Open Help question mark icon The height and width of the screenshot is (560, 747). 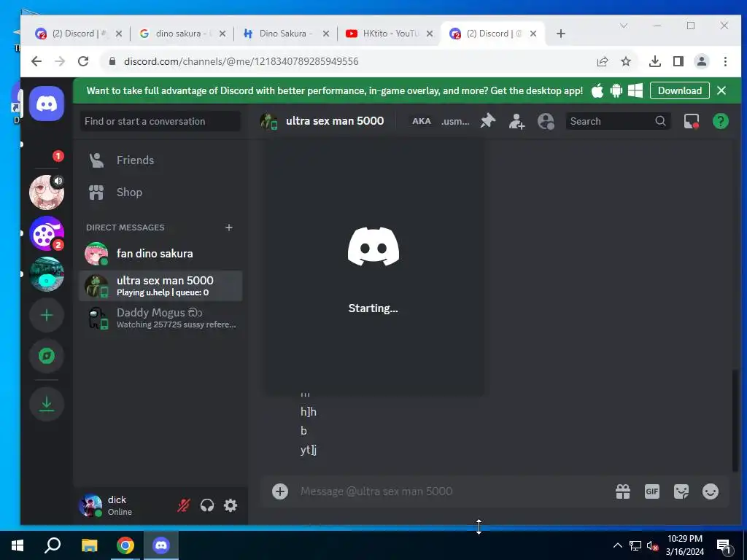click(720, 122)
